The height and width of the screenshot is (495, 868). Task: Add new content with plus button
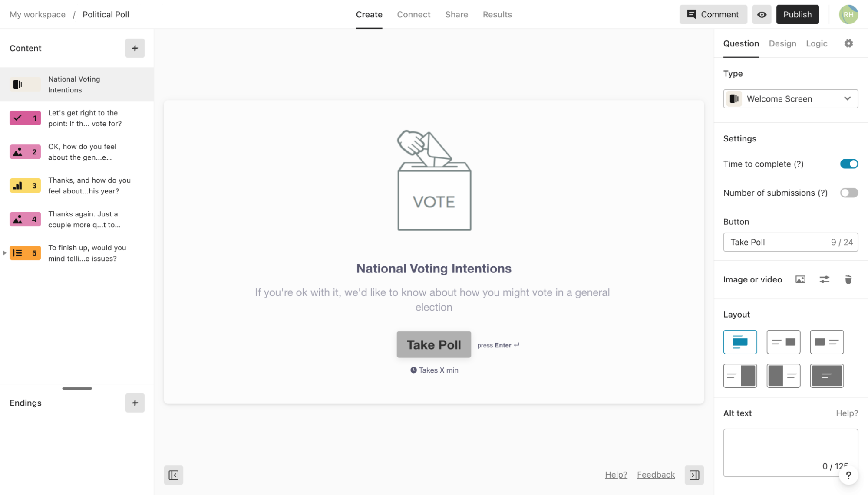tap(135, 48)
